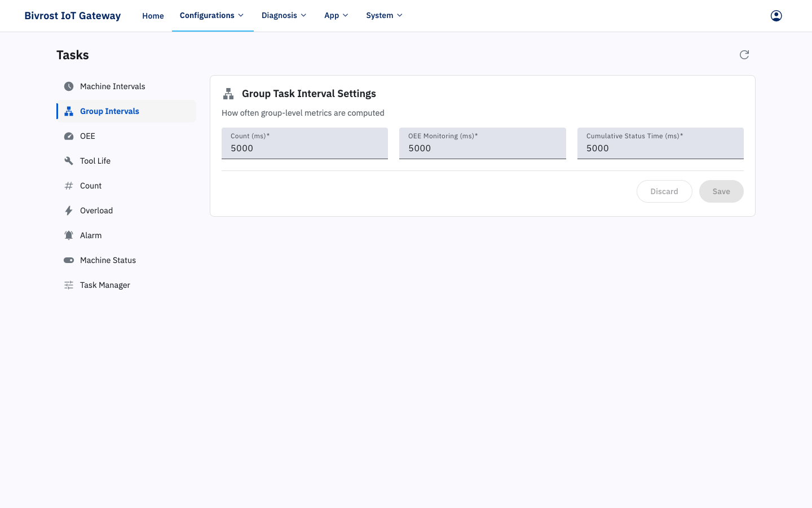Select Machine Intervals in the sidebar
The height and width of the screenshot is (508, 812).
(x=126, y=86)
